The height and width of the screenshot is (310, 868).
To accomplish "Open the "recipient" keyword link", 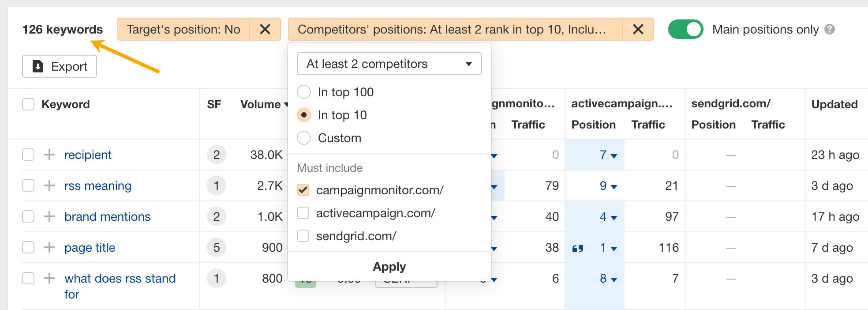I will [x=87, y=155].
